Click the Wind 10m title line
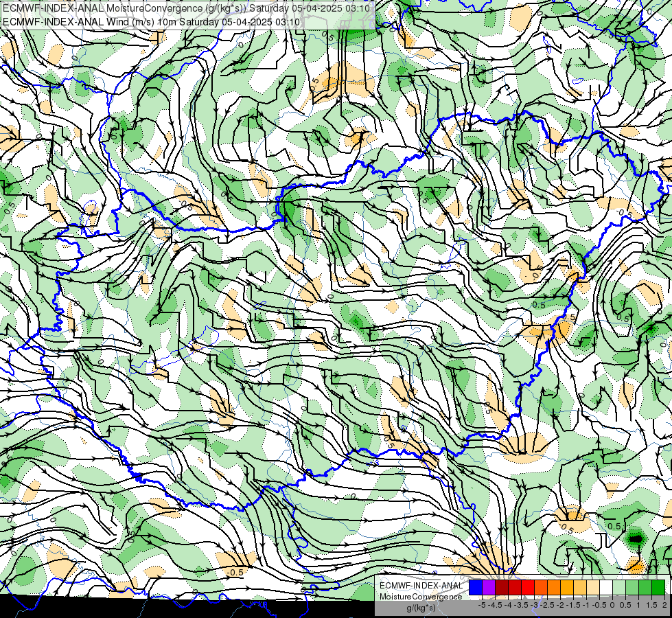Image resolution: width=672 pixels, height=618 pixels. pos(151,22)
